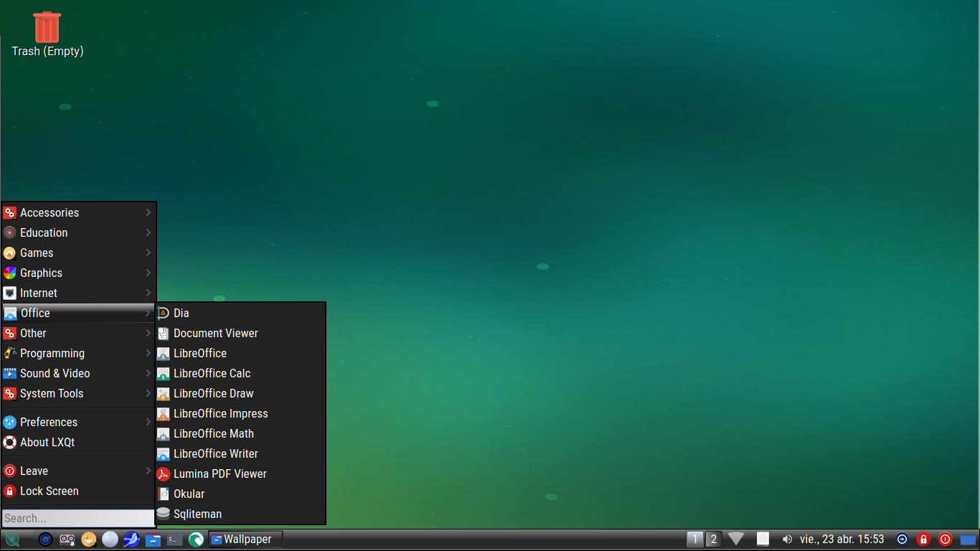Launch LibreOffice Writer

pos(241,453)
